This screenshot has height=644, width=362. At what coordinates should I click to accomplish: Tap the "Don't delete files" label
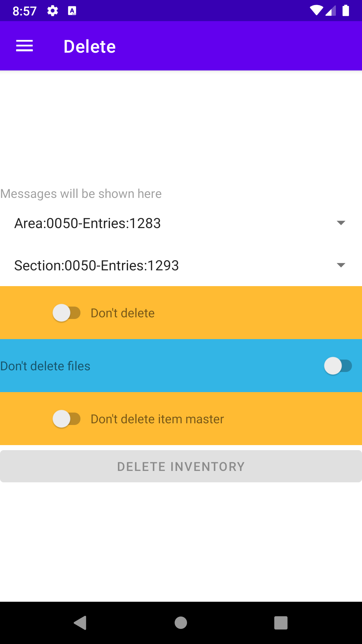46,366
